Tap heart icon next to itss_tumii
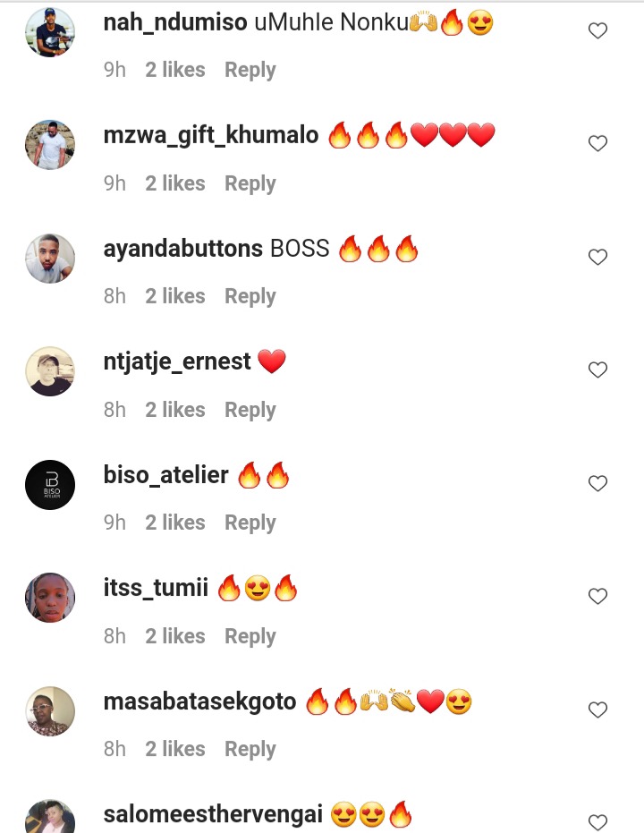Image resolution: width=644 pixels, height=833 pixels. click(597, 596)
